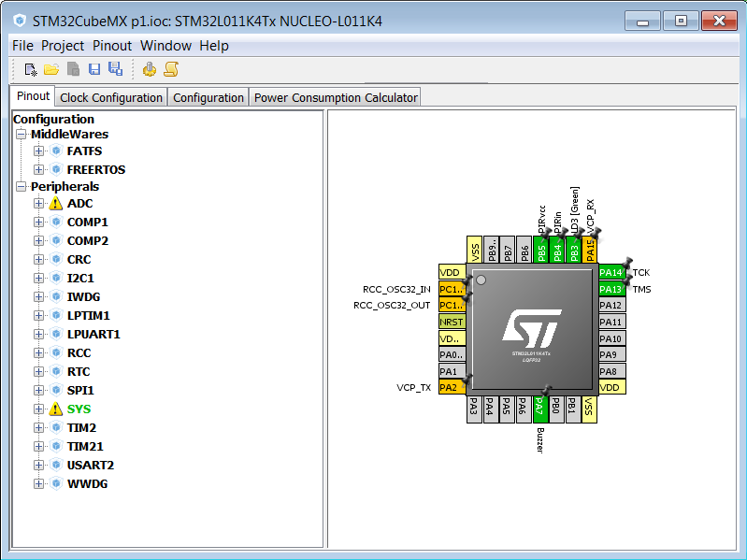747x560 pixels.
Task: Open the Help menu
Action: [x=214, y=46]
